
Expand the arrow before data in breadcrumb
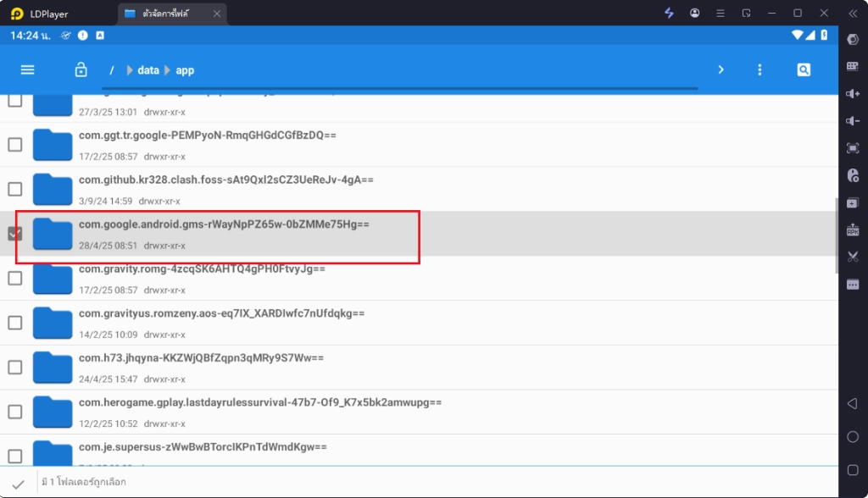tap(130, 70)
